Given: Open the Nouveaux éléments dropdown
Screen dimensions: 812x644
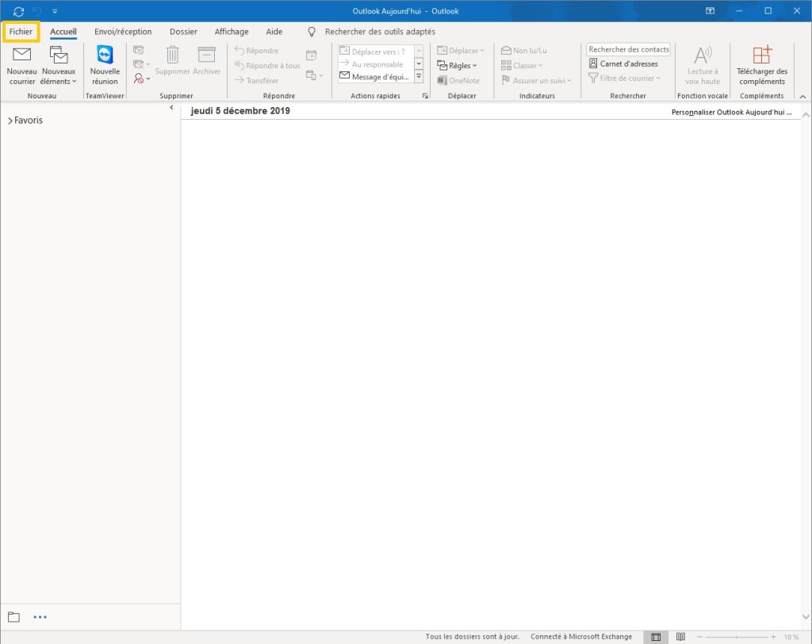Looking at the screenshot, I should pos(58,66).
